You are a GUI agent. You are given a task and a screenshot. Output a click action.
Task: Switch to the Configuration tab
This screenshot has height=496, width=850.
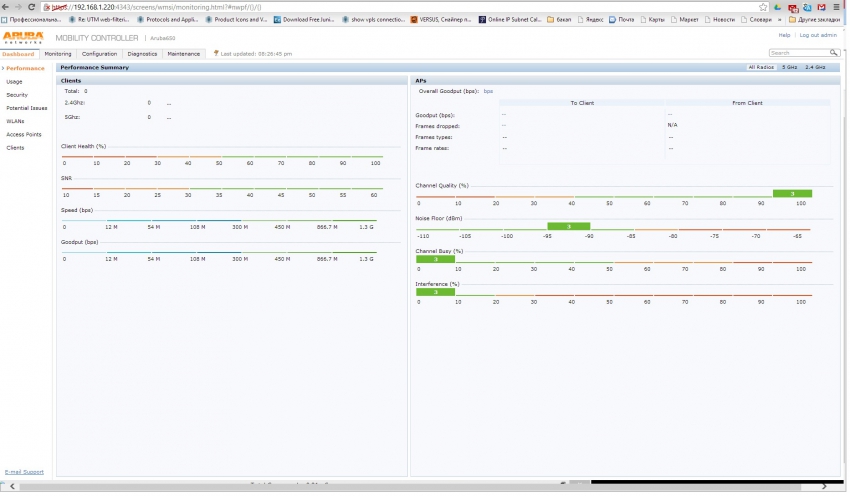tap(100, 54)
